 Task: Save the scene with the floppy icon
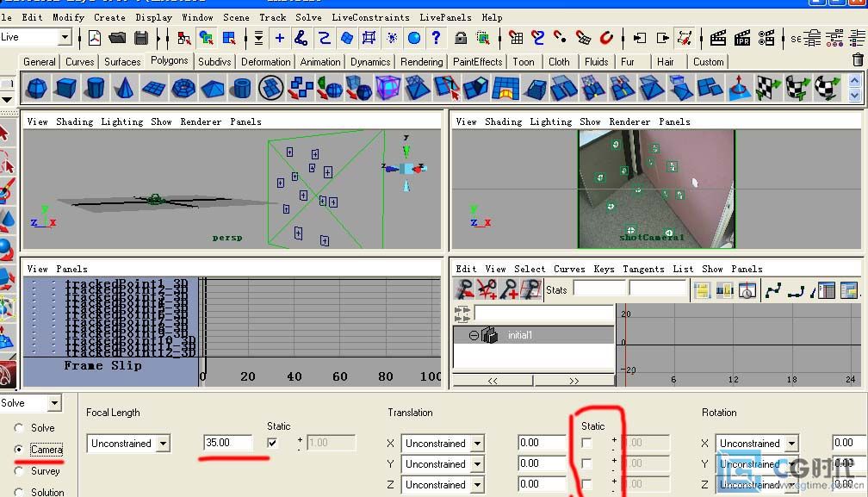[x=141, y=38]
